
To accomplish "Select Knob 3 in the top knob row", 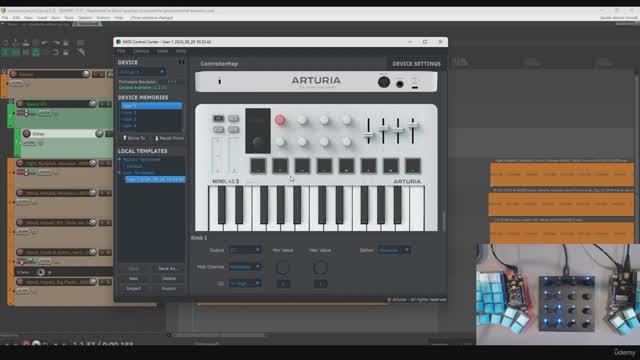I will 324,120.
